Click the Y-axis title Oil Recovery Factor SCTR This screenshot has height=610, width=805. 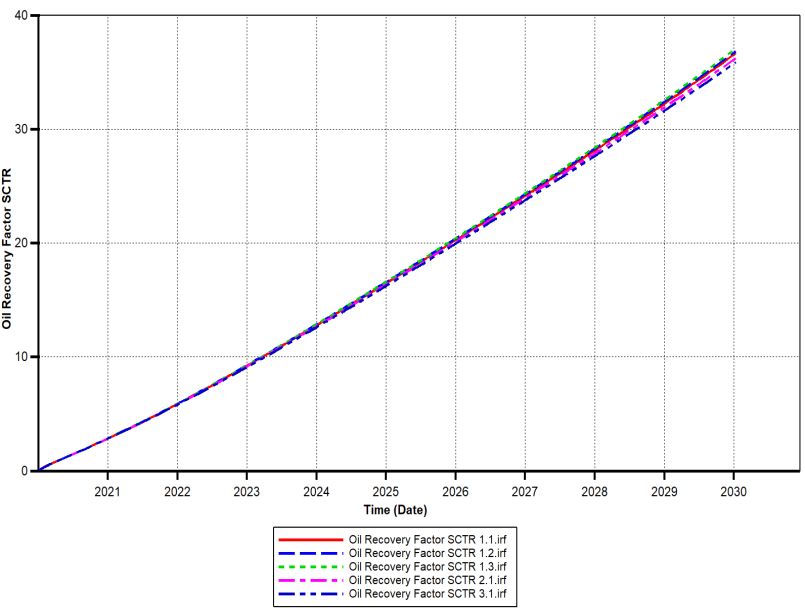point(7,249)
